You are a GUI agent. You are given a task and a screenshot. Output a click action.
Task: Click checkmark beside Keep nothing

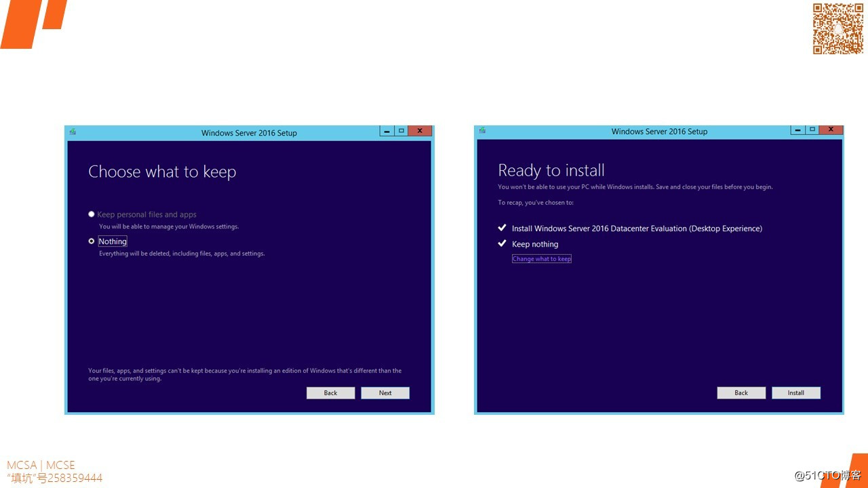502,243
